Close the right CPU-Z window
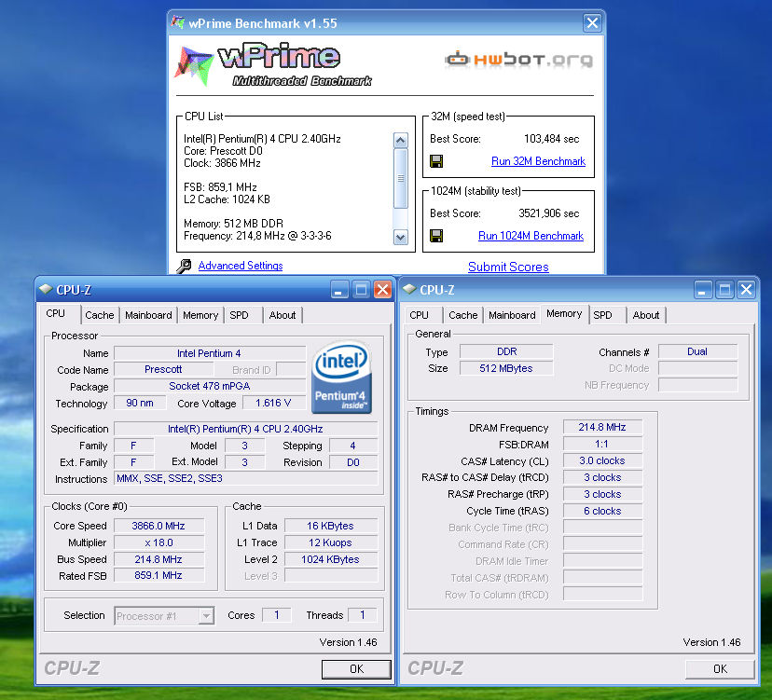772x700 pixels. (747, 290)
